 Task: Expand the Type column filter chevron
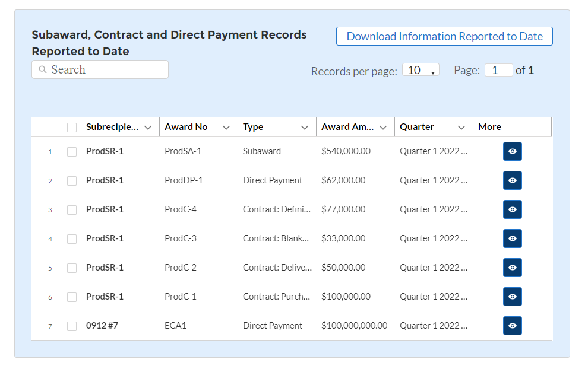tap(305, 128)
